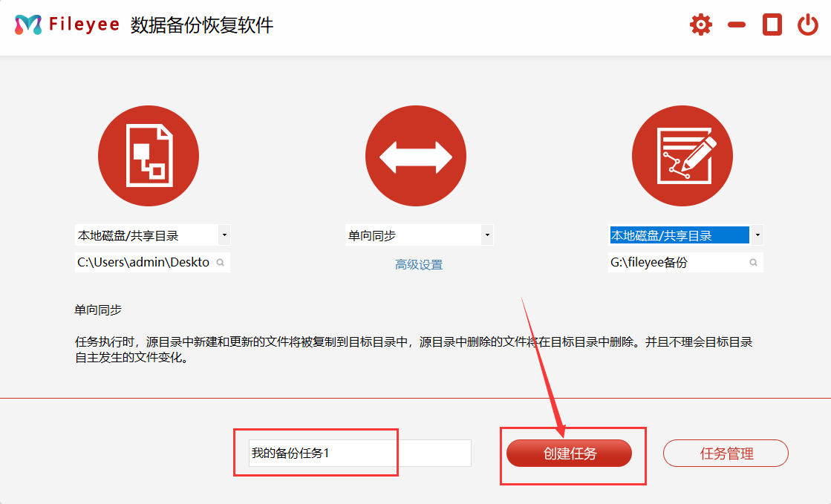Click the 数据备份恢复软件 title text
This screenshot has width=831, height=504.
pyautogui.click(x=202, y=24)
